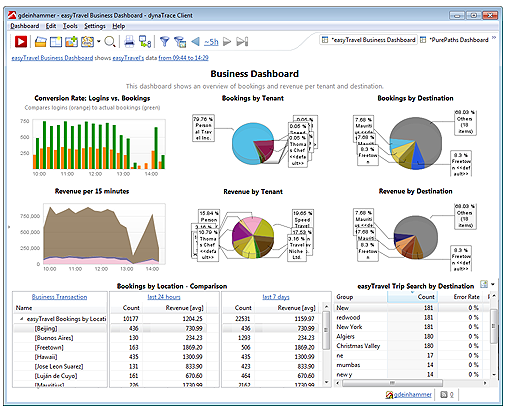
Task: Sort the Trip Search table by the Group column header
Action: (361, 297)
